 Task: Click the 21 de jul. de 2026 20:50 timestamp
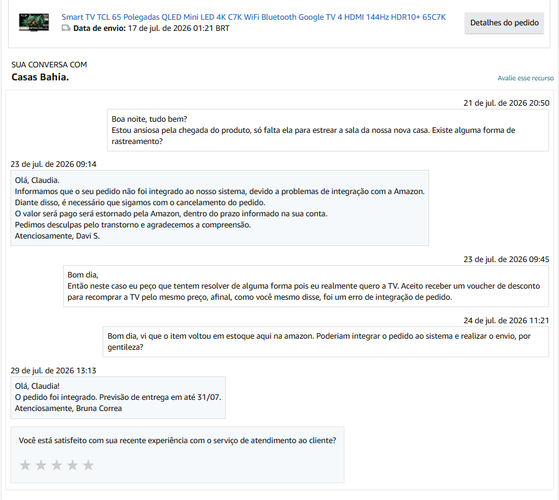(x=506, y=103)
